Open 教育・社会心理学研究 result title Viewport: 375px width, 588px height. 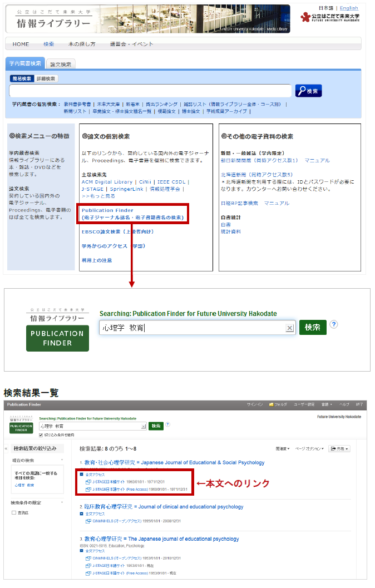(x=174, y=463)
